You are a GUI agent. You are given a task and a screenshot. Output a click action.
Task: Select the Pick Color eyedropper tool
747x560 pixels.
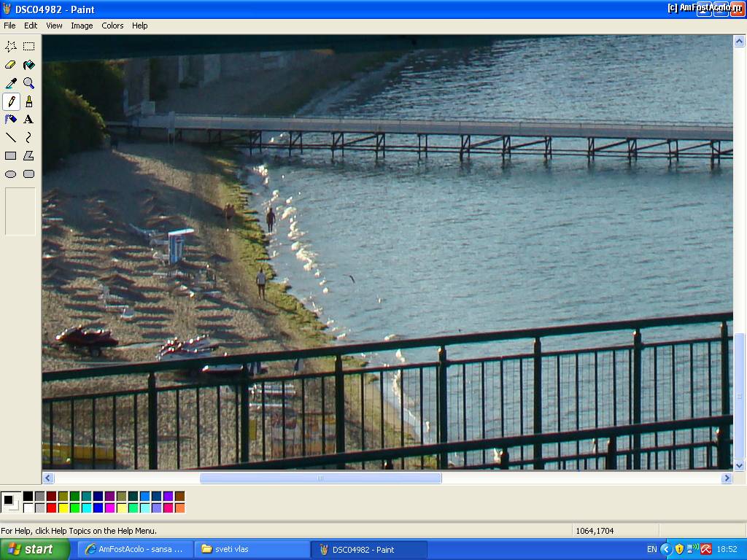11,83
